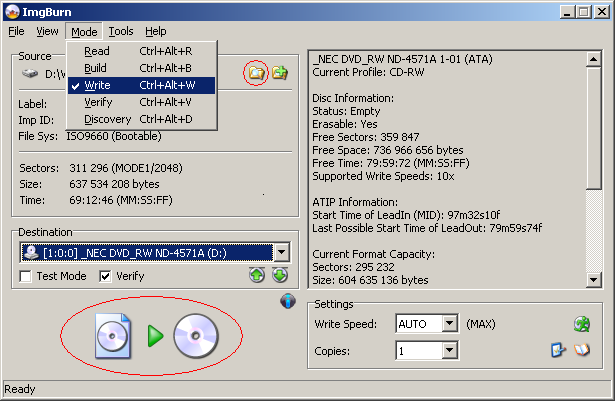Click the disc info scrollbar thumb

point(593,128)
